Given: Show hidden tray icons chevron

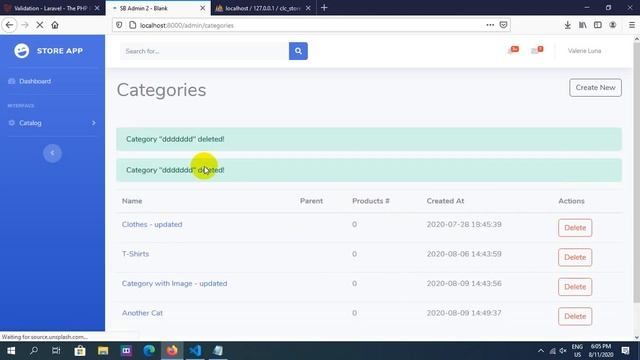Looking at the screenshot, I should coord(541,351).
